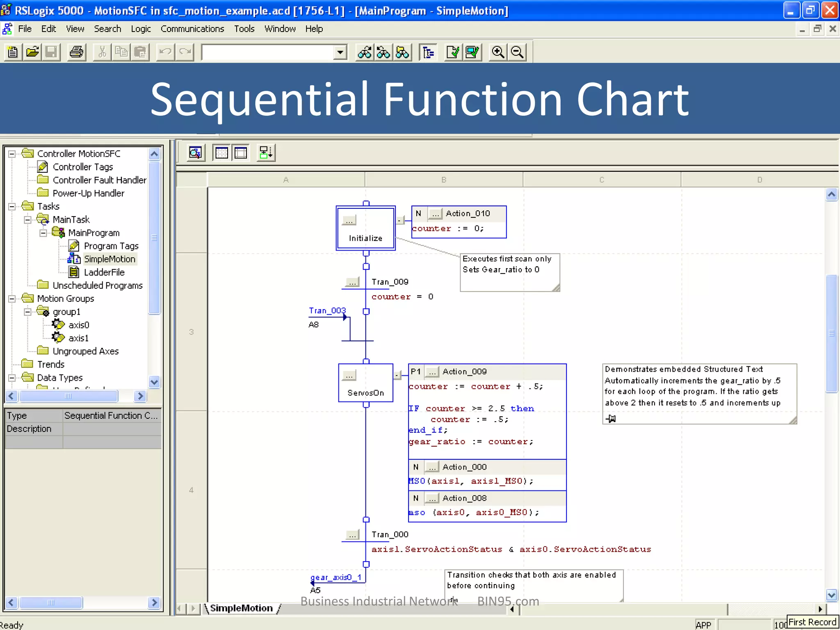Collapse the ServosOn step's action toggle
840x630 pixels.
397,375
